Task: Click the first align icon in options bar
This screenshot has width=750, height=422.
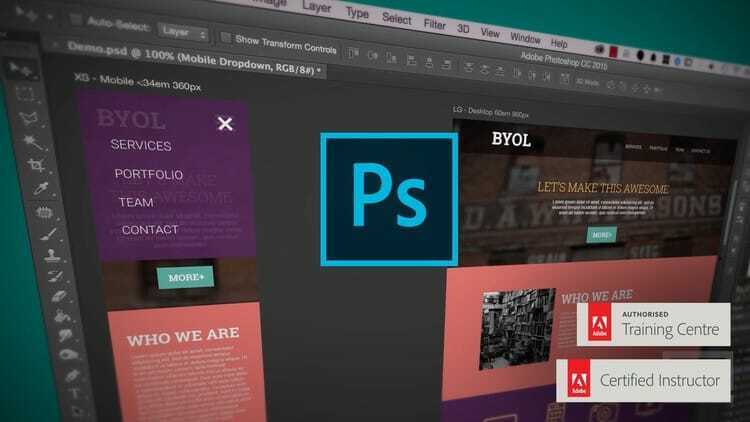Action: 353,54
